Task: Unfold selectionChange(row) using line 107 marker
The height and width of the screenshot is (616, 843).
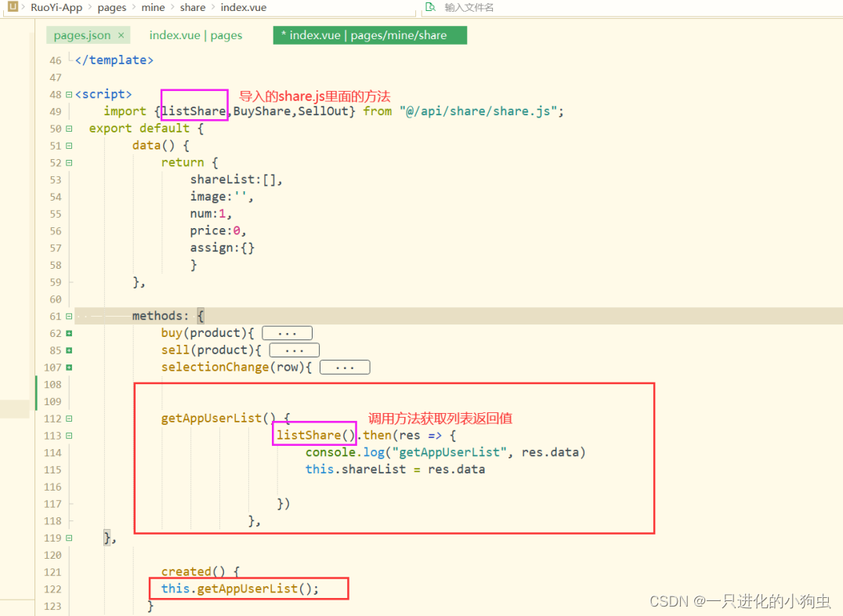Action: (x=69, y=368)
